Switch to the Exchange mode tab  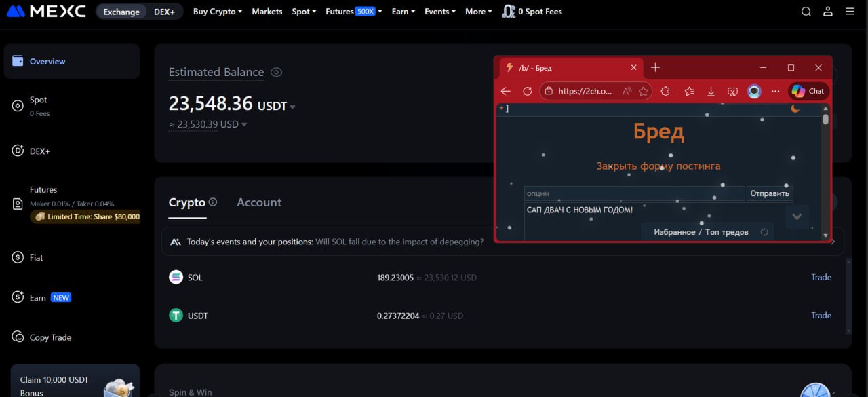121,12
